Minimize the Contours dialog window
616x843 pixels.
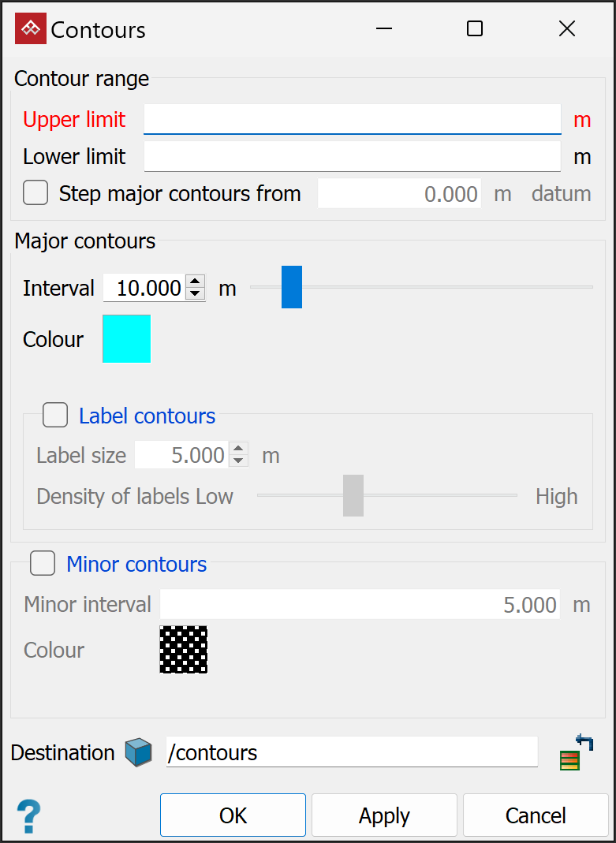click(384, 29)
